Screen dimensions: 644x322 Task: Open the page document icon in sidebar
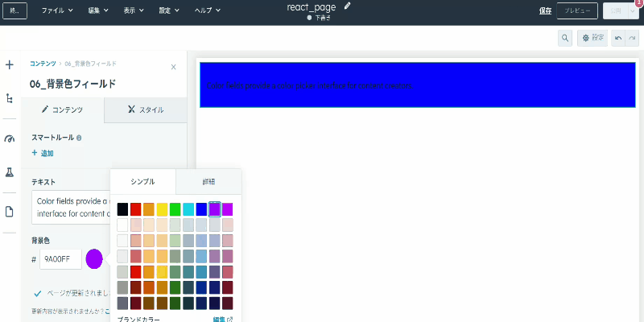(9, 212)
